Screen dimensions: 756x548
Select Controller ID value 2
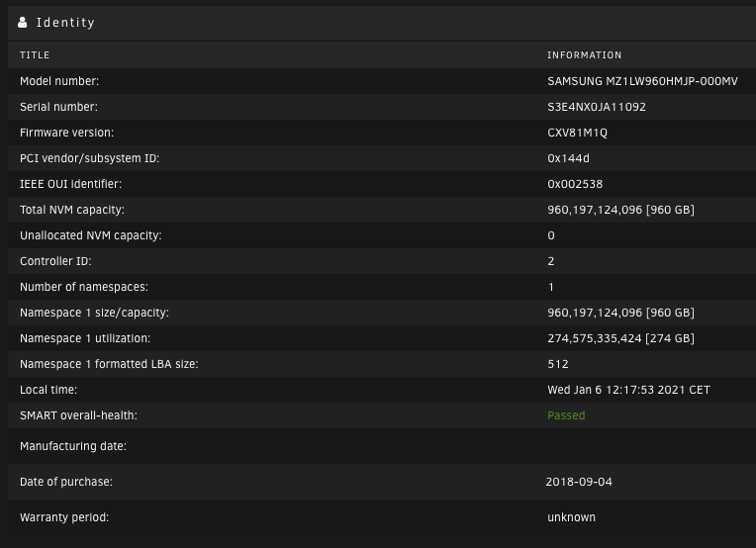point(551,261)
